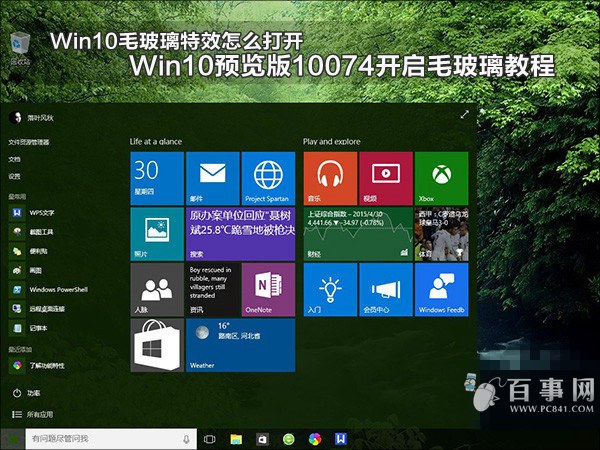
Task: Open the Finance stock index tile
Action: [358, 234]
